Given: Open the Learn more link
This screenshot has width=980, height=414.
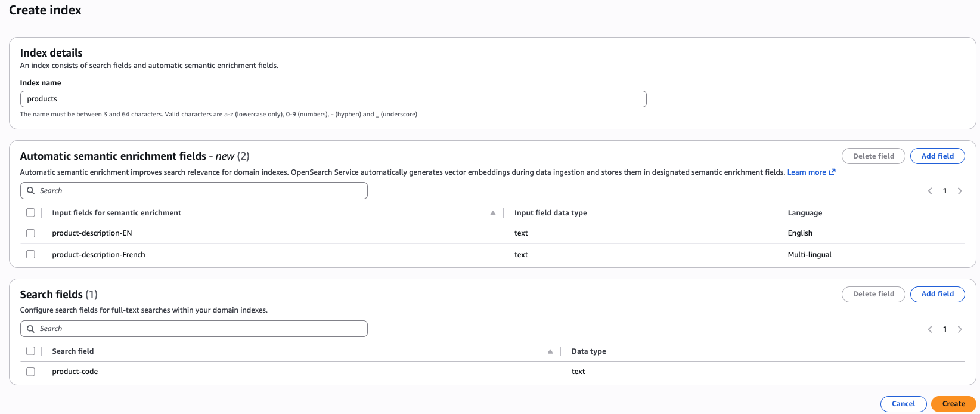Looking at the screenshot, I should [x=806, y=172].
